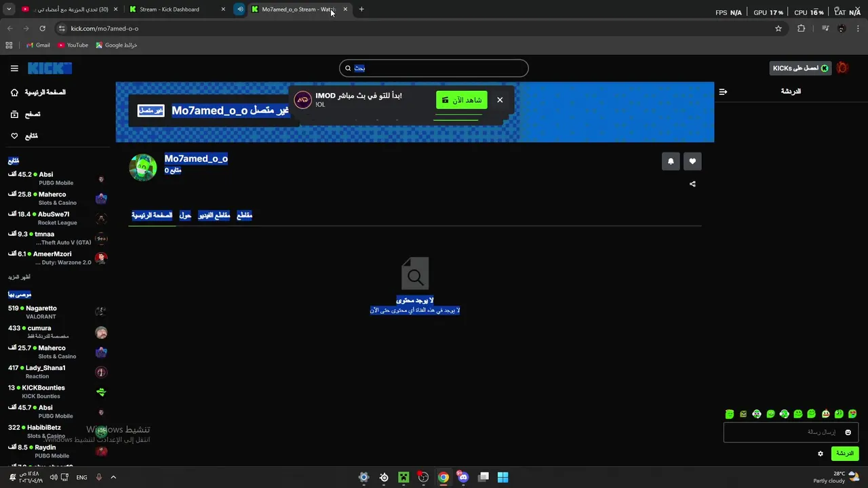Open the tab search dropdown arrow
Image resolution: width=868 pixels, height=488 pixels.
pyautogui.click(x=9, y=9)
